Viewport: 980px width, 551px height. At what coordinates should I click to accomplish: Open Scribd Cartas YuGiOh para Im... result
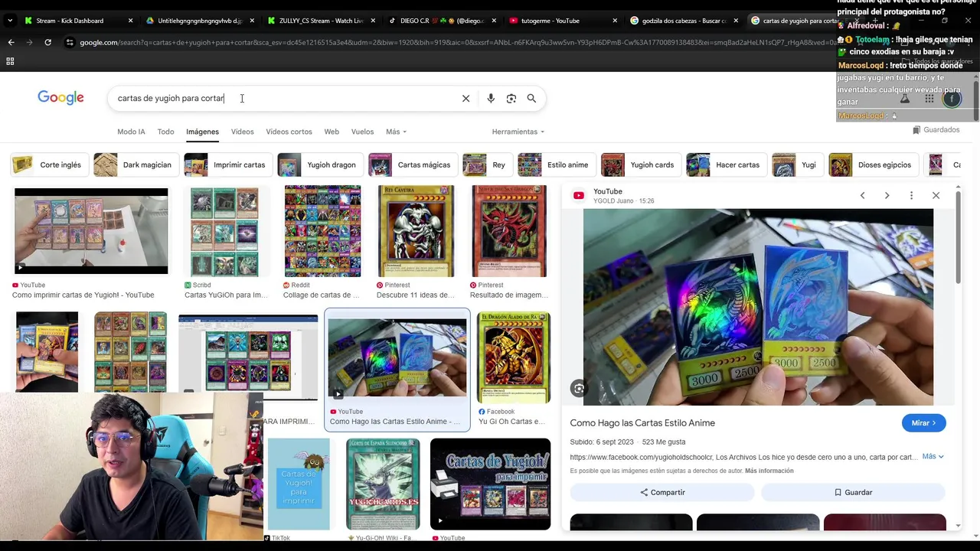(x=225, y=231)
